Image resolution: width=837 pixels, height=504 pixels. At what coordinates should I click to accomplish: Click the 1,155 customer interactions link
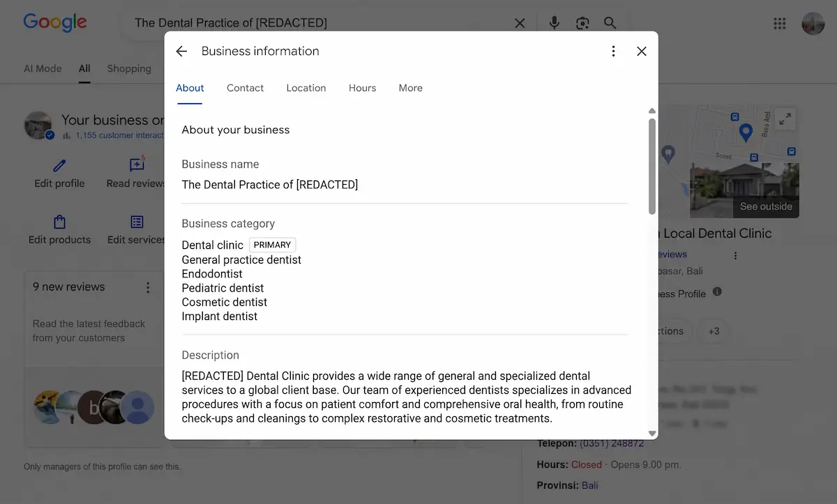pos(119,135)
